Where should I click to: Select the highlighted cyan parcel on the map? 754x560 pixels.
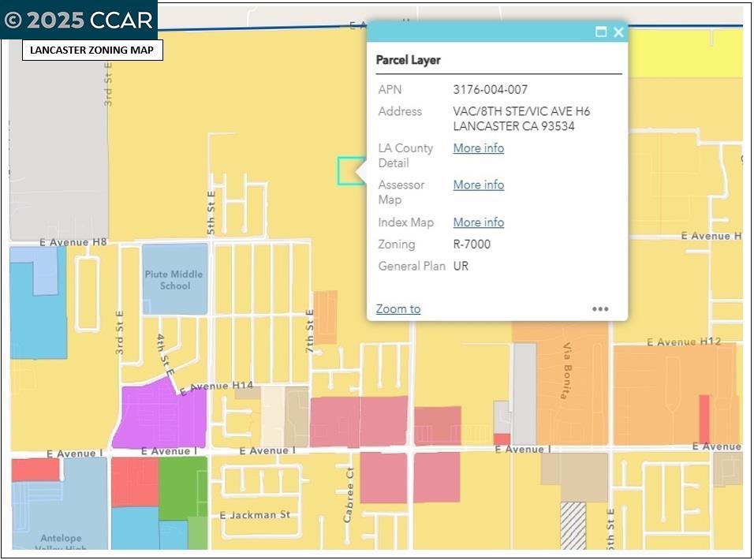click(x=349, y=170)
